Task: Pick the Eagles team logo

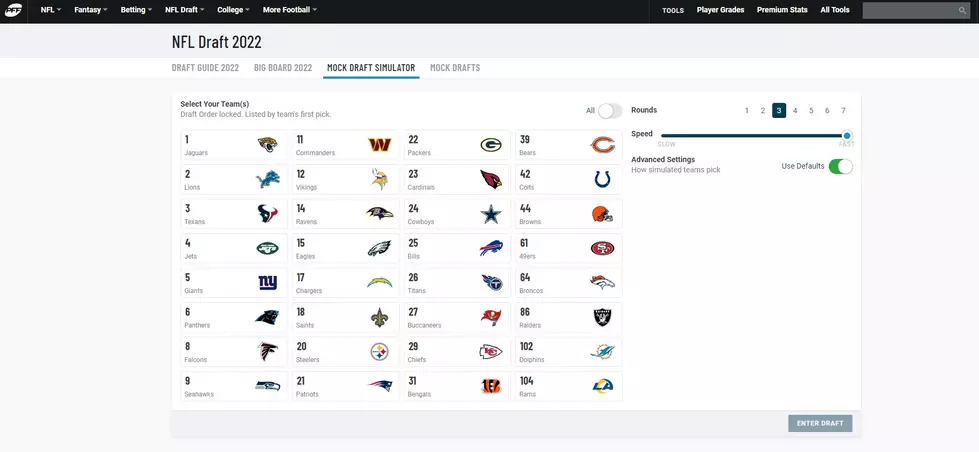Action: click(x=379, y=248)
